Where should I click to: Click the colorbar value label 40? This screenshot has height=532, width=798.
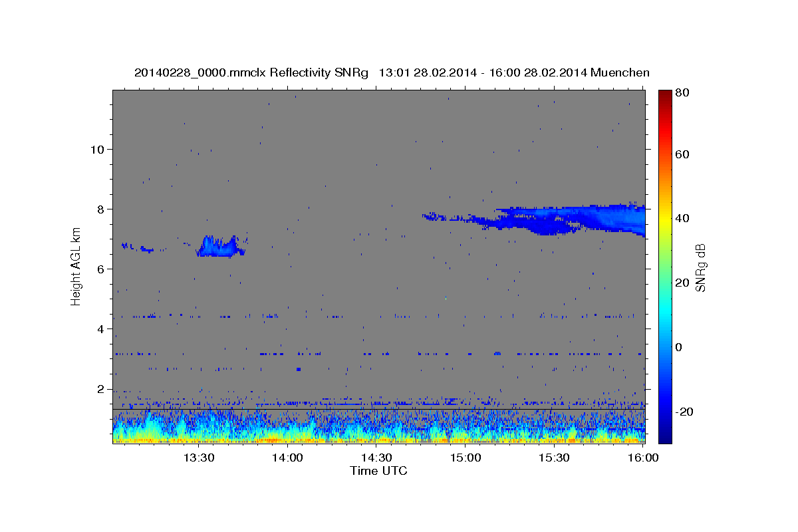[684, 218]
